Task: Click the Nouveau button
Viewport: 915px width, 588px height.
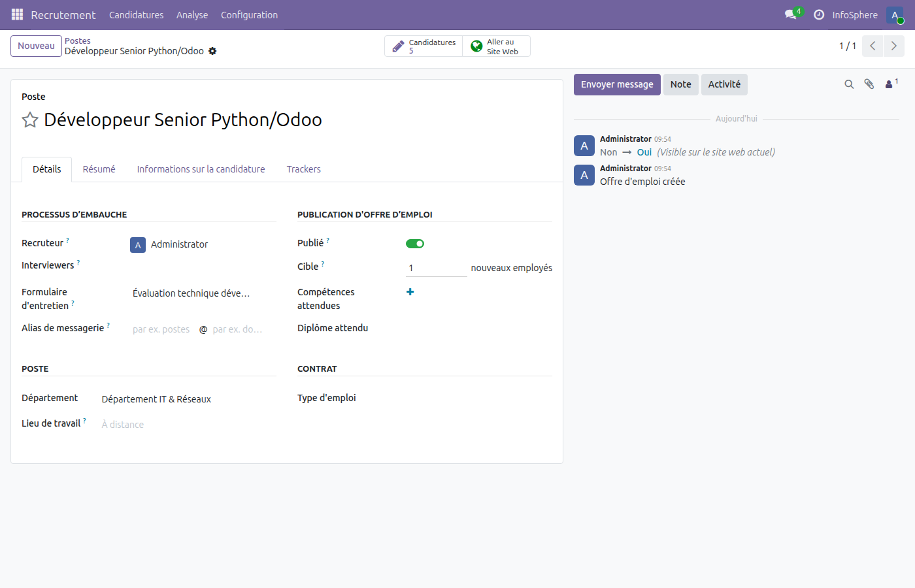Action: pos(36,46)
